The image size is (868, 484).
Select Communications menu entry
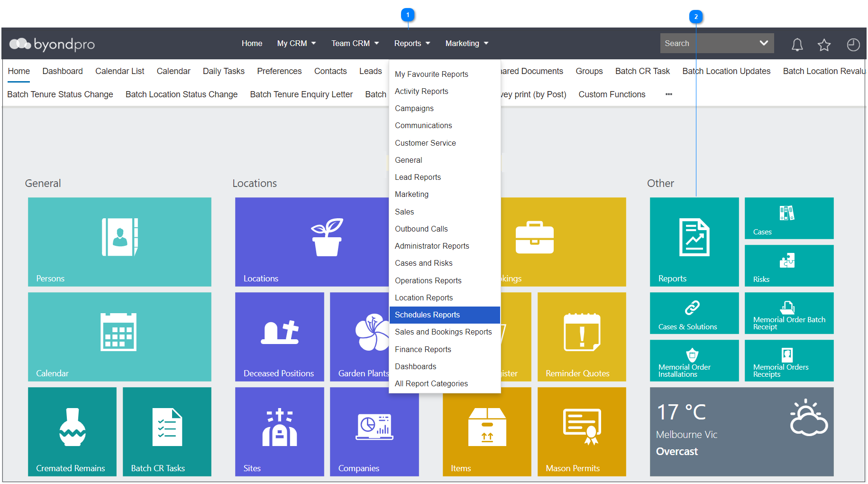pos(445,125)
